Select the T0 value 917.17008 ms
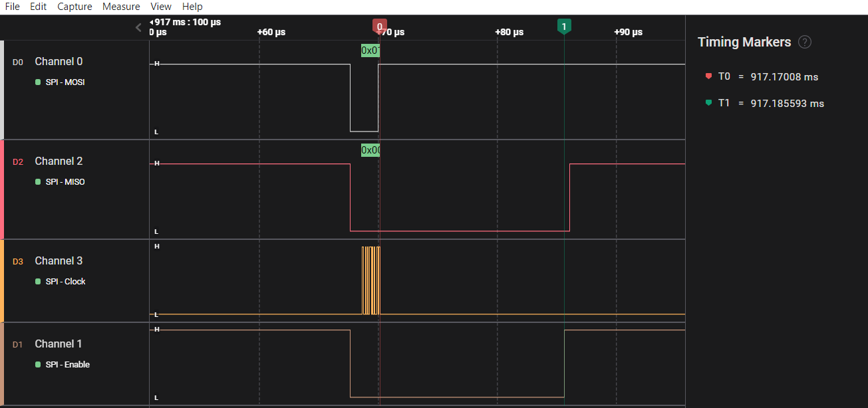Viewport: 868px width, 408px height. [784, 77]
